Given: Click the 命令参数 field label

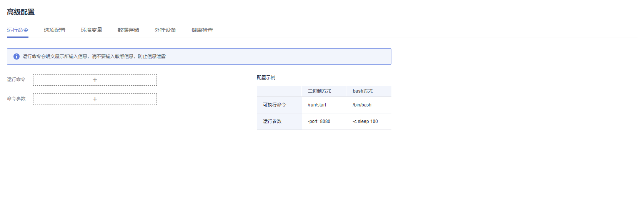Looking at the screenshot, I should [x=16, y=99].
